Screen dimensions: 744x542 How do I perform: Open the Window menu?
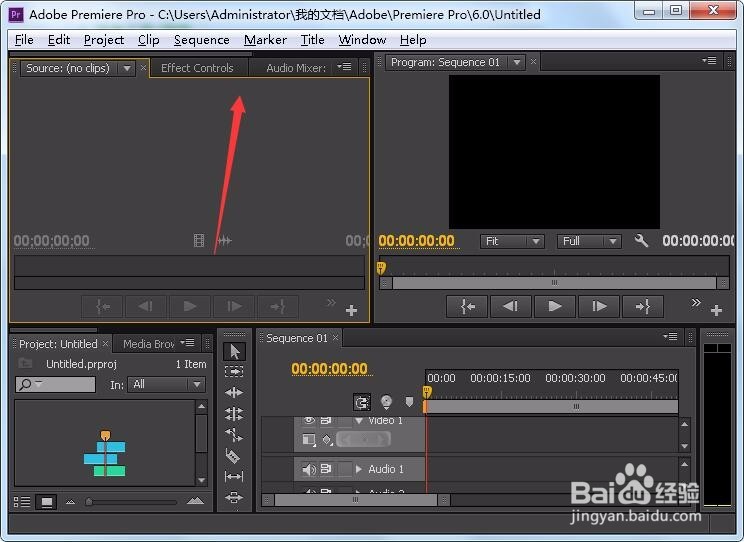pos(362,40)
